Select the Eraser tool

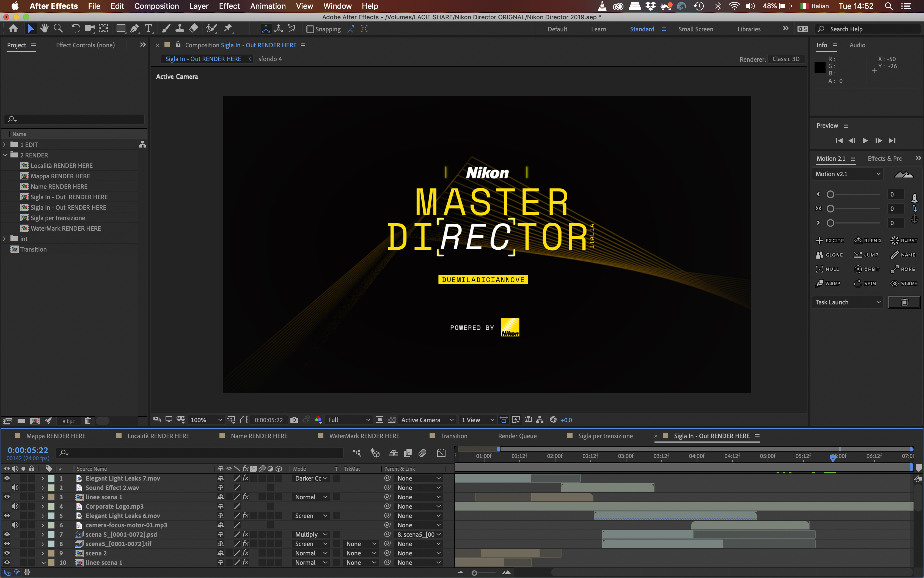click(194, 29)
